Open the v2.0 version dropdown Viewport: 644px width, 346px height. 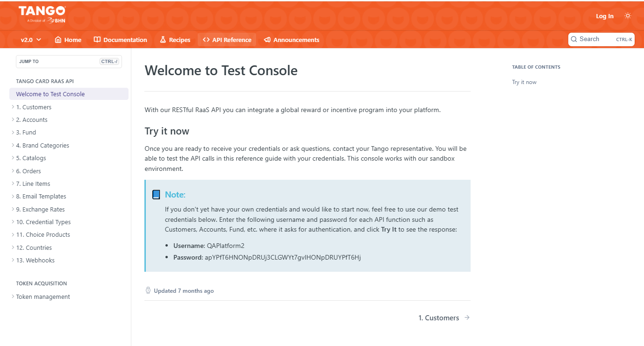[x=31, y=40]
